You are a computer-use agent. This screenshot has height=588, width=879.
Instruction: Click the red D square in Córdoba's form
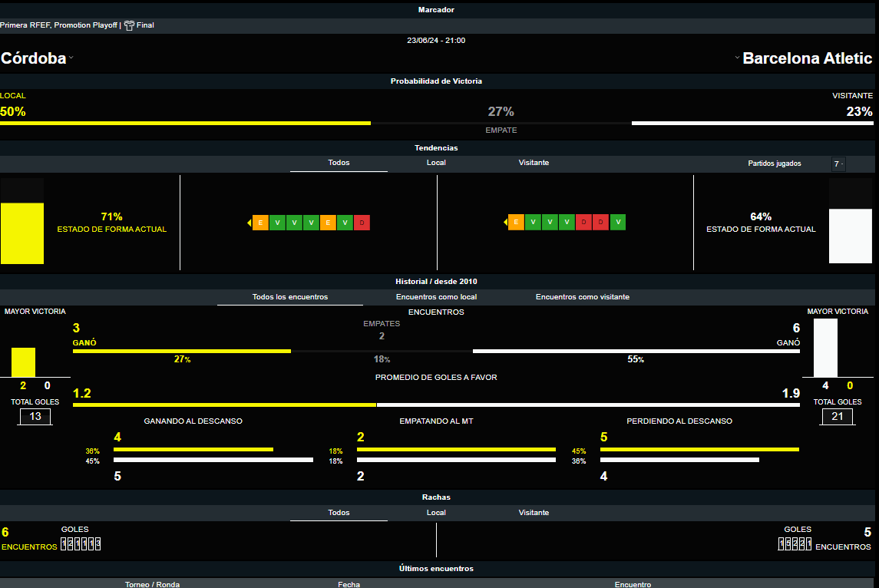point(362,223)
